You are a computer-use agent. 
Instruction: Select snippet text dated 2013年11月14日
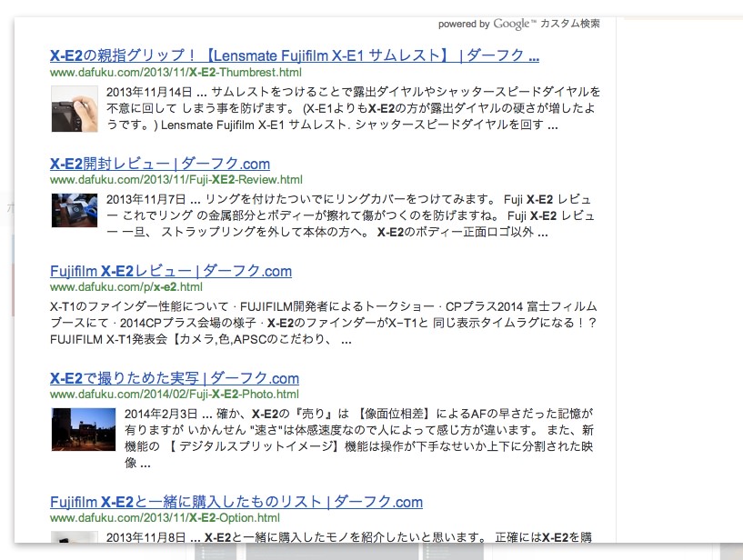(353, 108)
